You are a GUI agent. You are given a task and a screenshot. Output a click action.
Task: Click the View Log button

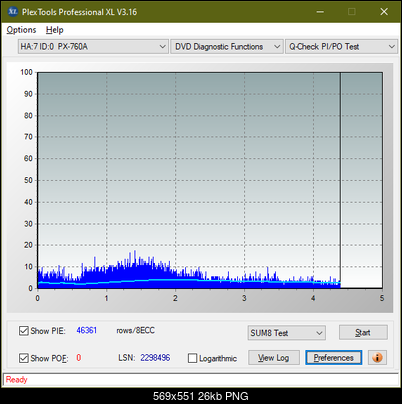pyautogui.click(x=274, y=358)
